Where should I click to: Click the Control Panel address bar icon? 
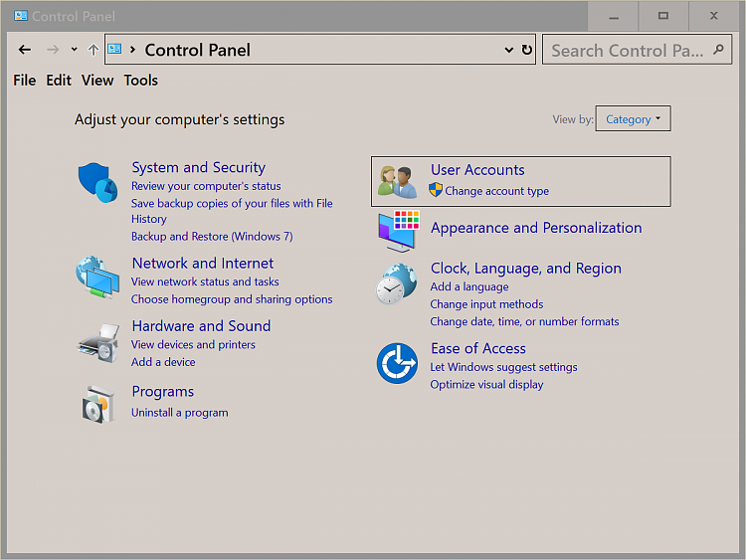pyautogui.click(x=114, y=49)
